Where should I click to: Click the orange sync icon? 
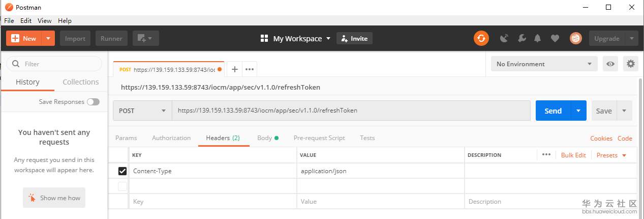click(x=481, y=38)
